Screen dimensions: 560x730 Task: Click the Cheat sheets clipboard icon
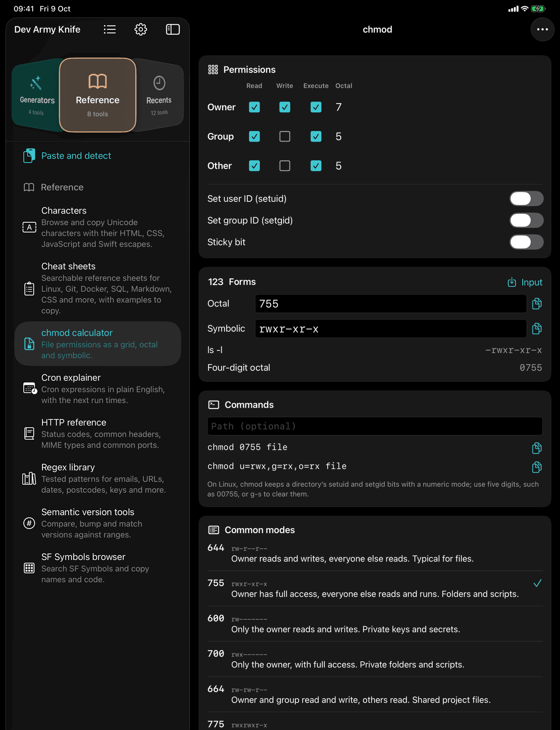pyautogui.click(x=29, y=288)
